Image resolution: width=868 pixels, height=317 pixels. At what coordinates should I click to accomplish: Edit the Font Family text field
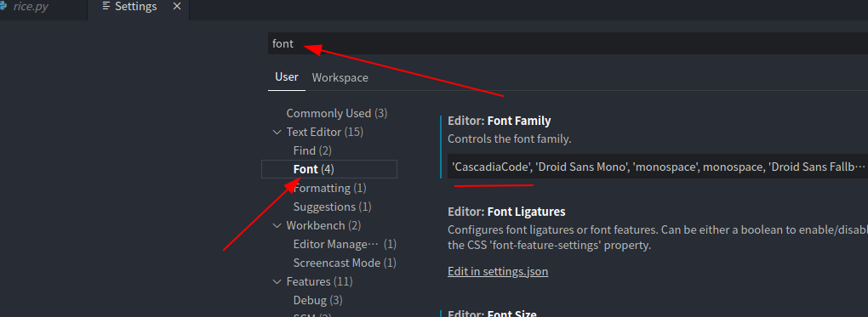658,166
